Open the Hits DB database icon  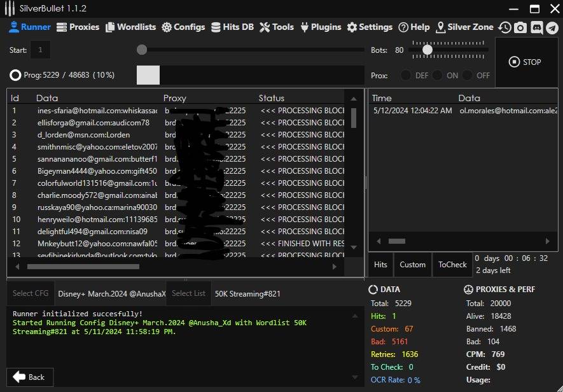pos(216,27)
